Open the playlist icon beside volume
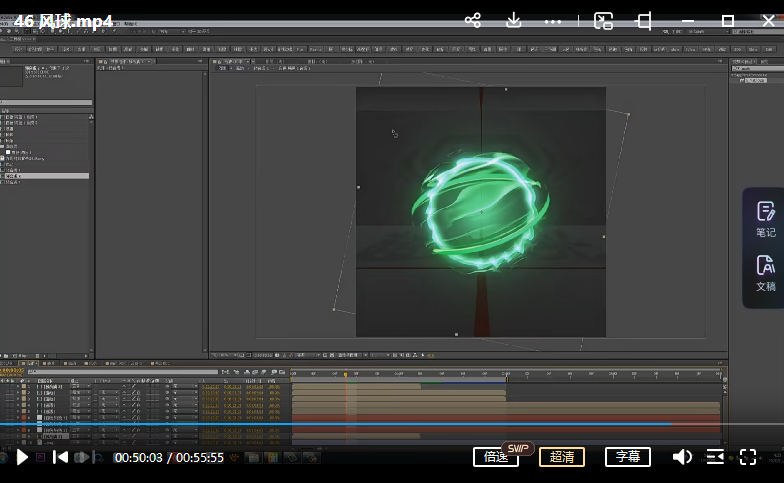This screenshot has height=483, width=784. coord(715,457)
